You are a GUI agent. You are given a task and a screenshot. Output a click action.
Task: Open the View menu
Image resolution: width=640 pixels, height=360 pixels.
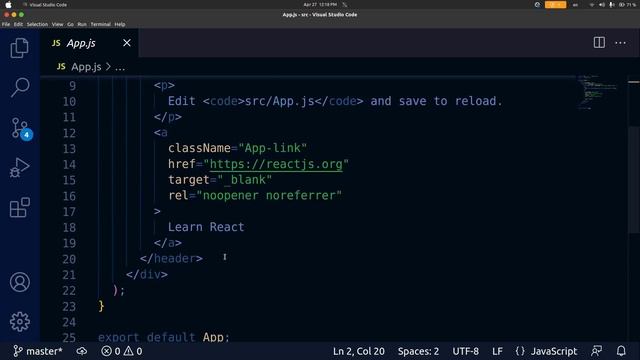click(x=57, y=24)
